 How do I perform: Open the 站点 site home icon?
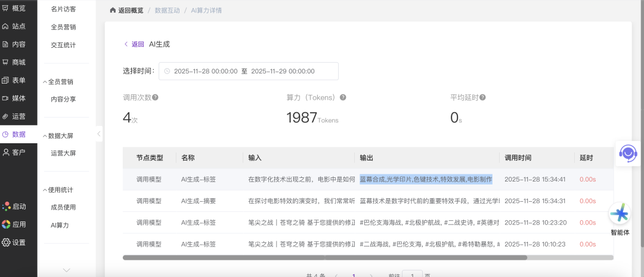click(5, 26)
